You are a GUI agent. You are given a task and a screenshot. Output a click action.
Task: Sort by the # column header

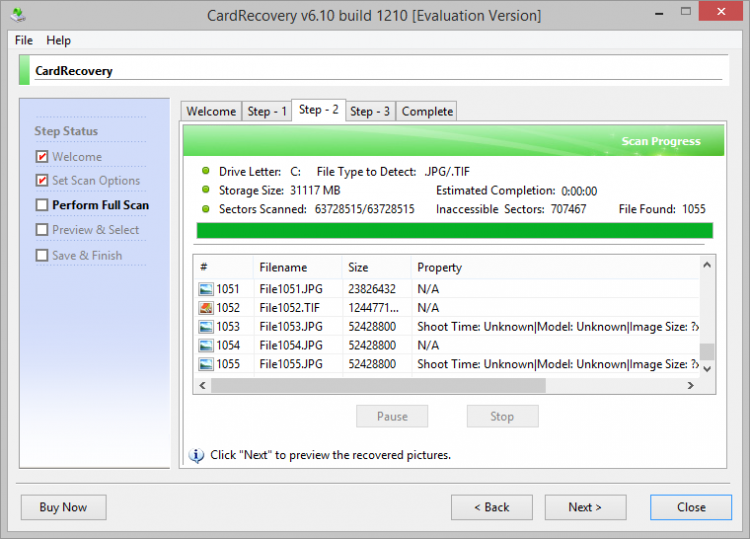(223, 267)
